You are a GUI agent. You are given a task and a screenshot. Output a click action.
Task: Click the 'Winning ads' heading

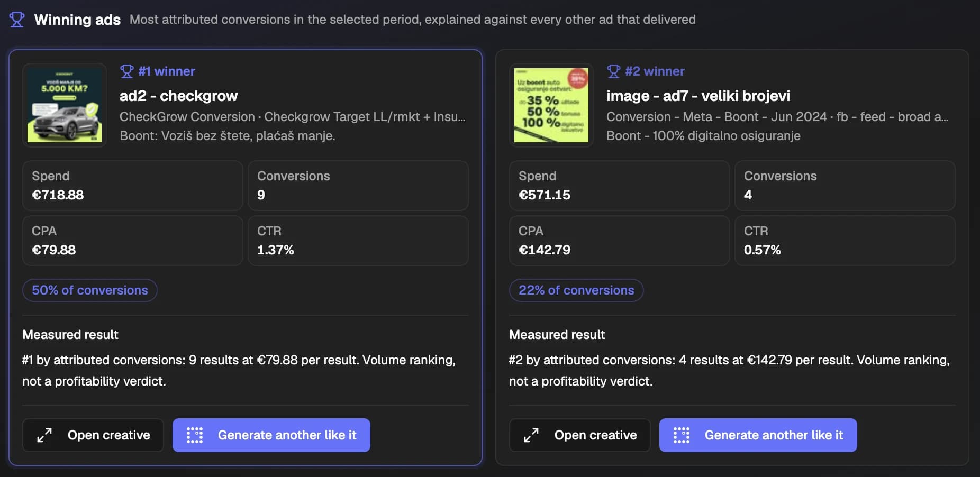[77, 20]
